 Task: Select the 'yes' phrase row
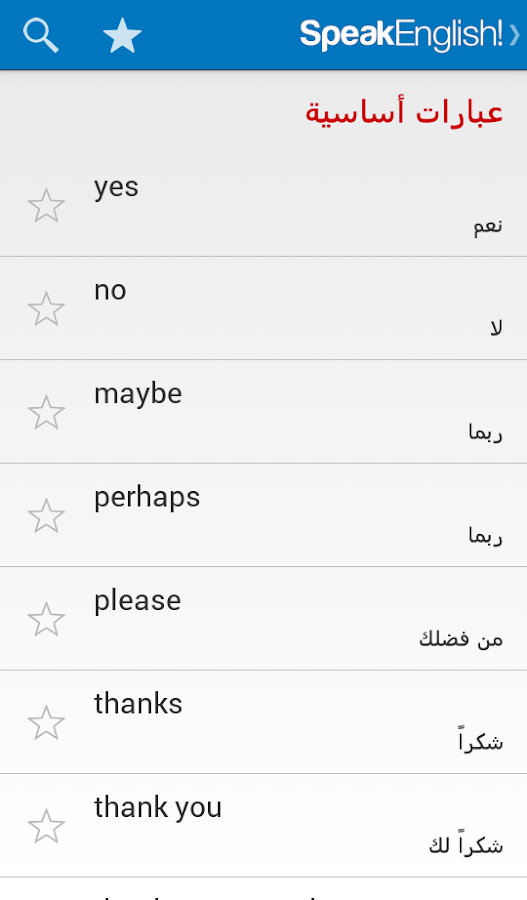pyautogui.click(x=264, y=205)
